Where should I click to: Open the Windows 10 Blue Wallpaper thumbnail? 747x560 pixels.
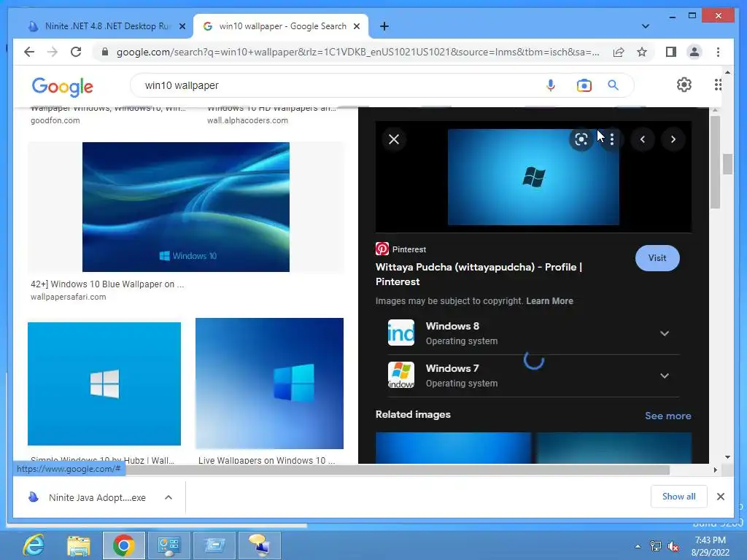point(186,207)
